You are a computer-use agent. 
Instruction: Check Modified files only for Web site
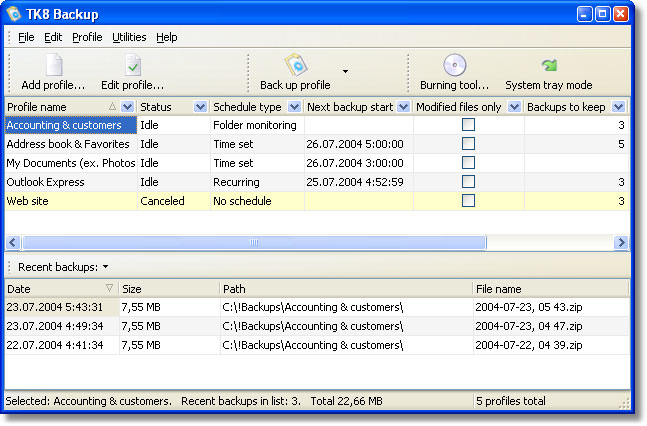(468, 201)
